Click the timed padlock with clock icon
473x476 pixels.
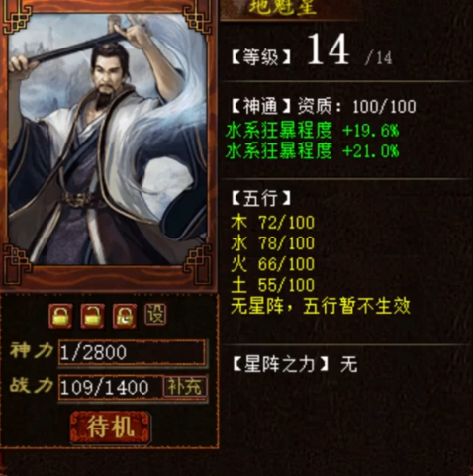[125, 316]
